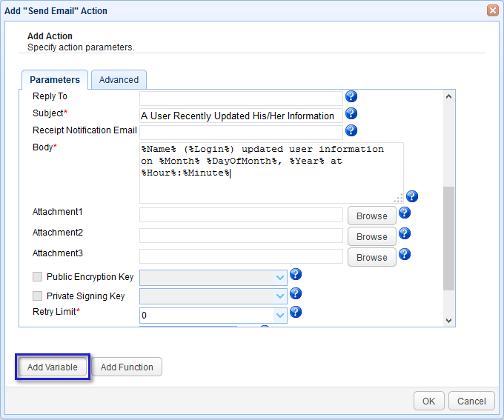
Task: Focus the Receipt Notification Email field
Action: tap(241, 133)
